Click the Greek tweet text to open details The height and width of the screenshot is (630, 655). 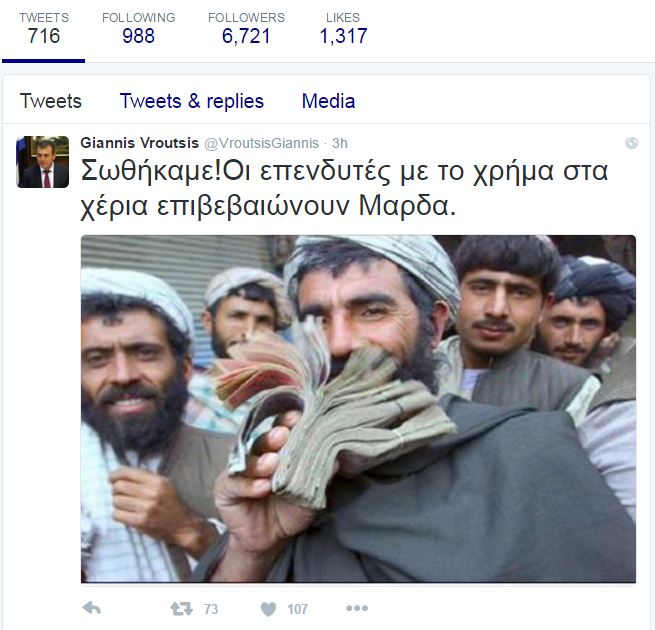coord(344,188)
